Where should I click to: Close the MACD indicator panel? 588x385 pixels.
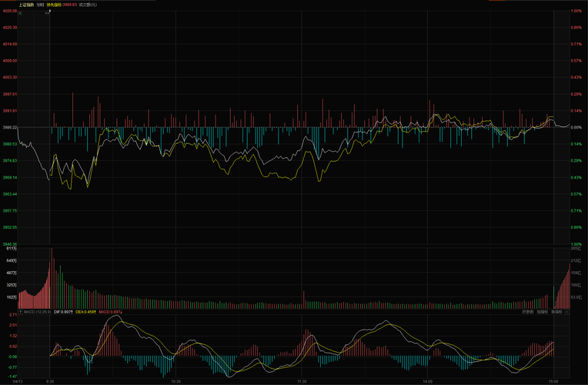click(x=566, y=312)
